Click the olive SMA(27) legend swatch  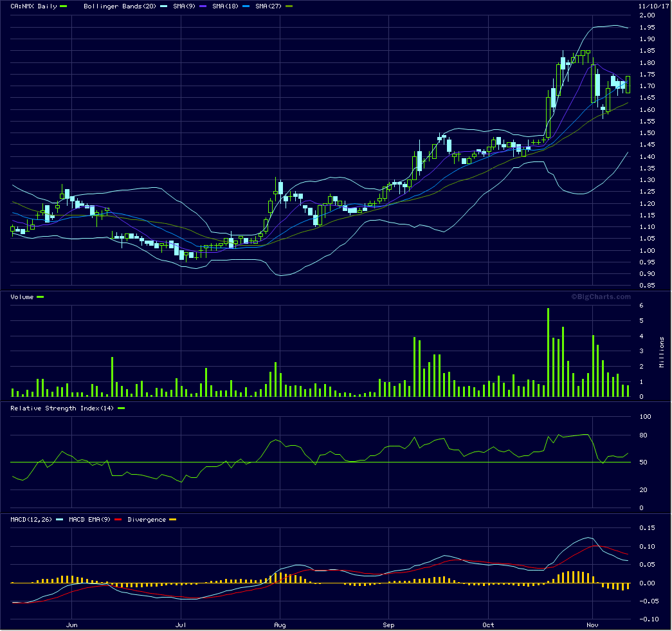289,6
